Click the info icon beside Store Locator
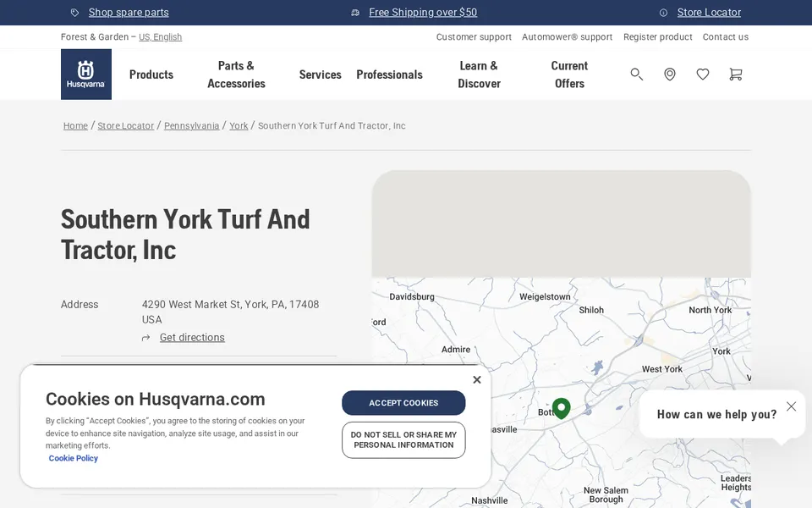812x508 pixels. click(x=663, y=13)
